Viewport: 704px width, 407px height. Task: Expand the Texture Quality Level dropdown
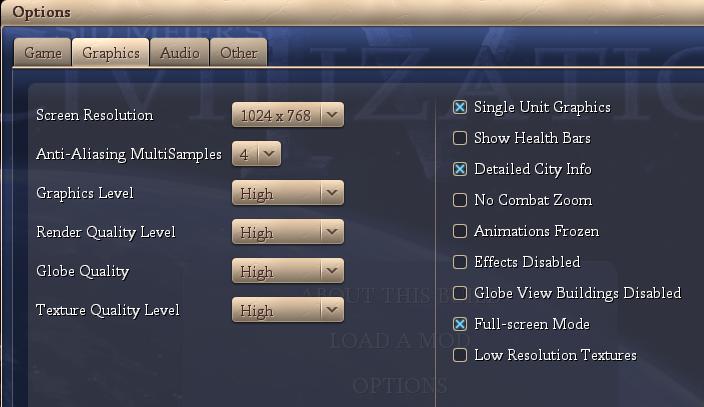pyautogui.click(x=288, y=310)
